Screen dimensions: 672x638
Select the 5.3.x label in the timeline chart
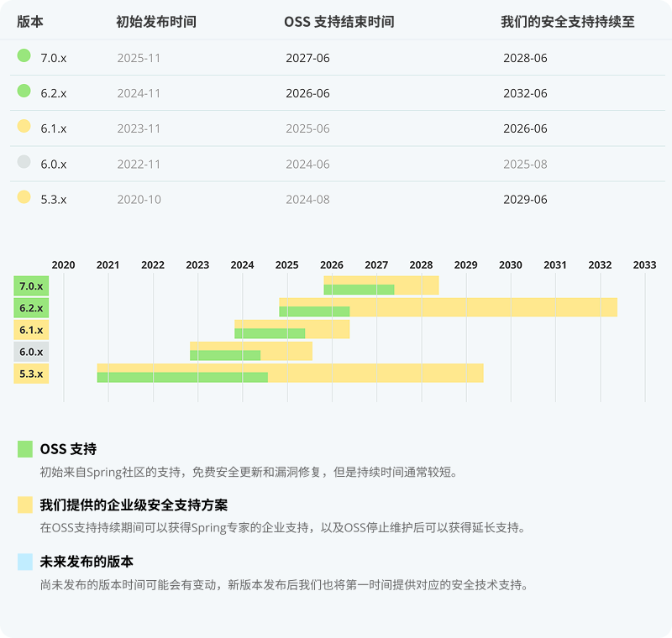[31, 374]
